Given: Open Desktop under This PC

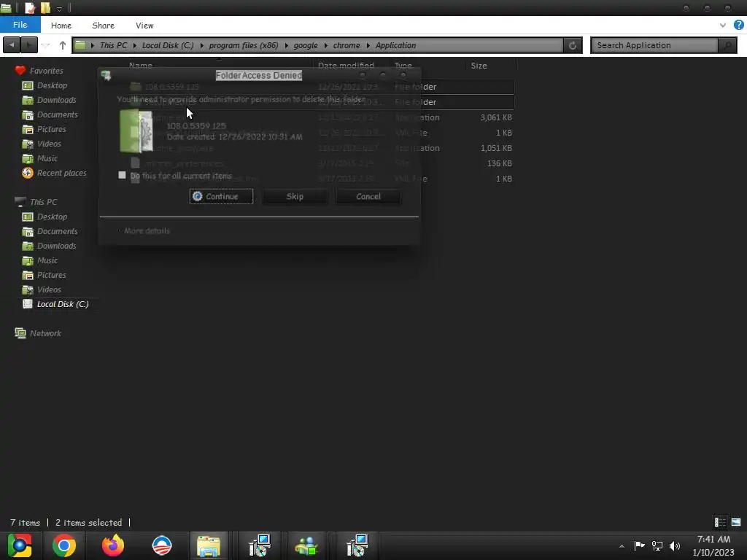Looking at the screenshot, I should tap(45, 217).
